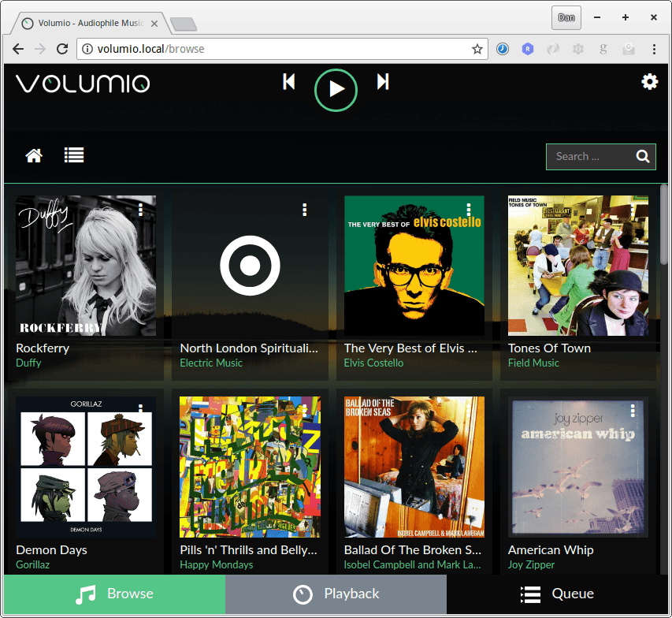Switch to the Playback tab
This screenshot has height=618, width=672.
click(x=336, y=594)
